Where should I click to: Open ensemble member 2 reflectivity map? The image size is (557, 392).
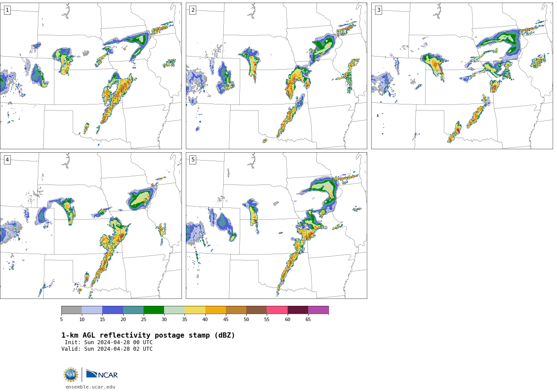click(x=276, y=76)
